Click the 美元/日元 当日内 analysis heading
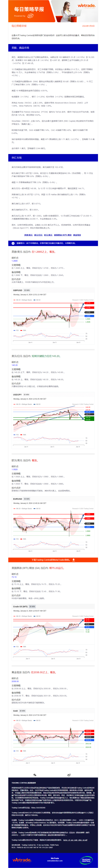This screenshot has height=868, width=106. tap(36, 356)
